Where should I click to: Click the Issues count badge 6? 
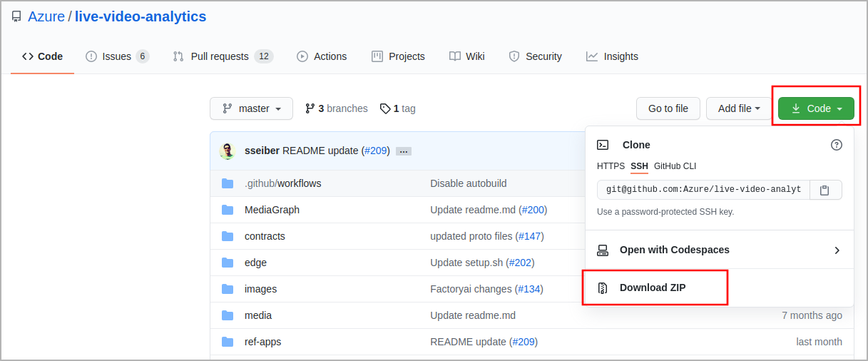click(x=142, y=56)
